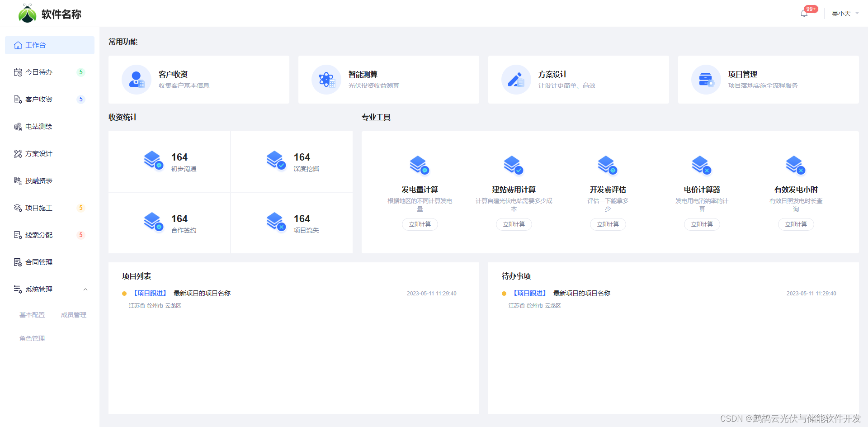
Task: Click the 智能测算 card title
Action: 363,74
